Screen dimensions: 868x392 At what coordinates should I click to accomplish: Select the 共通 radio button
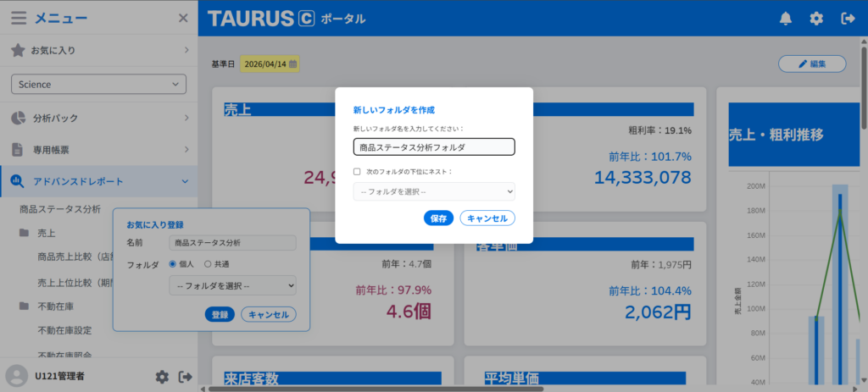pyautogui.click(x=208, y=264)
